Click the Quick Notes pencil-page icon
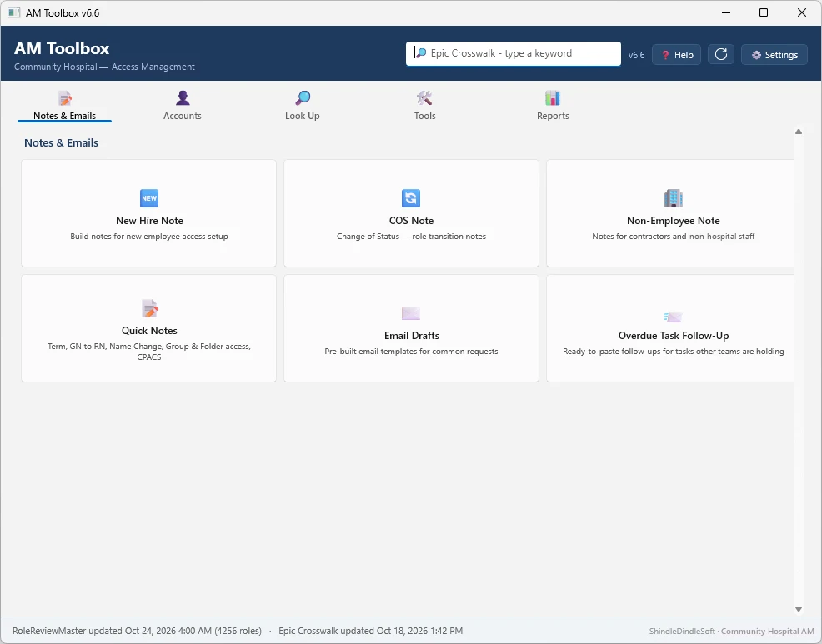 click(x=150, y=308)
